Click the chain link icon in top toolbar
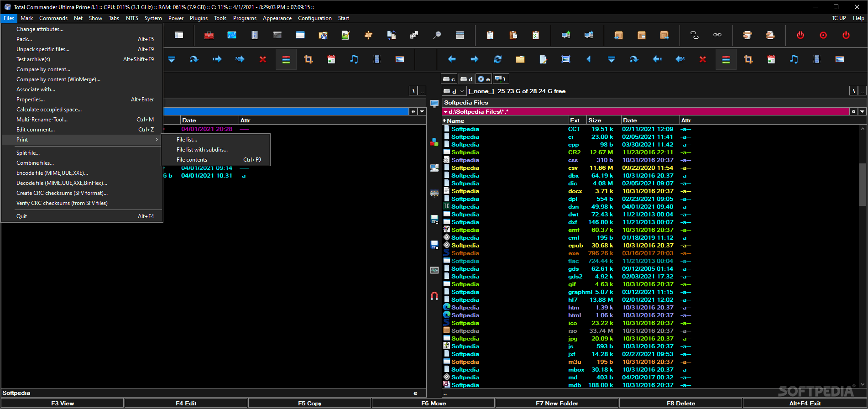The image size is (868, 409). (717, 35)
